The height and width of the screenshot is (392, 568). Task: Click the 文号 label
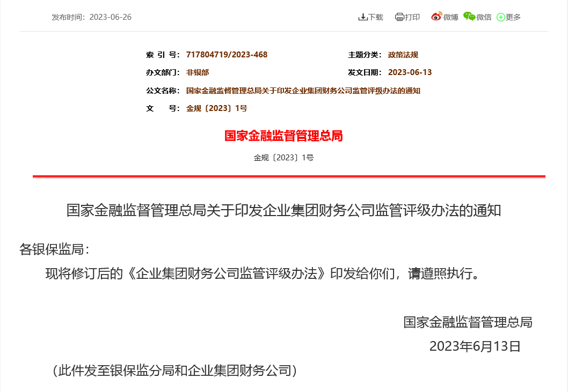(x=163, y=108)
